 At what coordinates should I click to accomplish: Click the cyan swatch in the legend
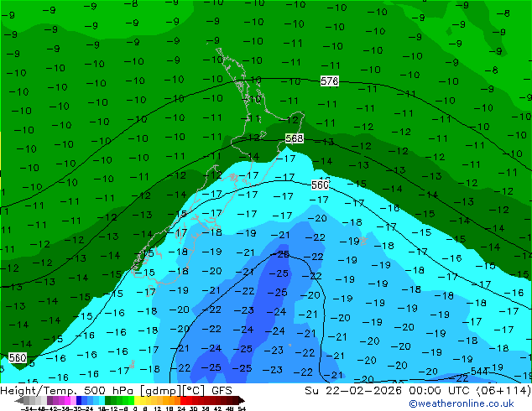pyautogui.click(x=102, y=401)
